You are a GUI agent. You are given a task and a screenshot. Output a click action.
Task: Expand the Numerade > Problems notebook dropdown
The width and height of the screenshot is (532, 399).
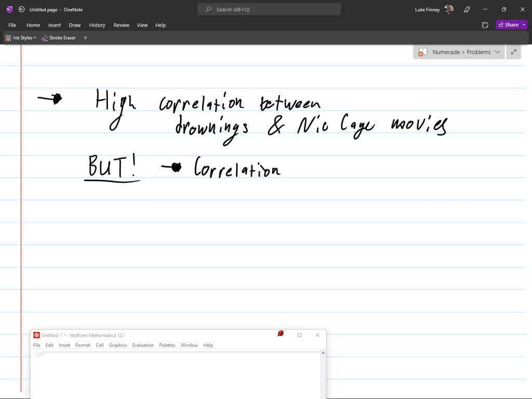click(497, 52)
